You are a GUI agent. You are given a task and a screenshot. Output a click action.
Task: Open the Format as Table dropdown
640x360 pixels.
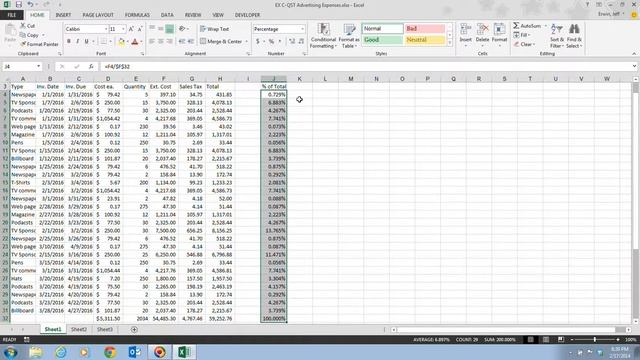click(x=349, y=36)
